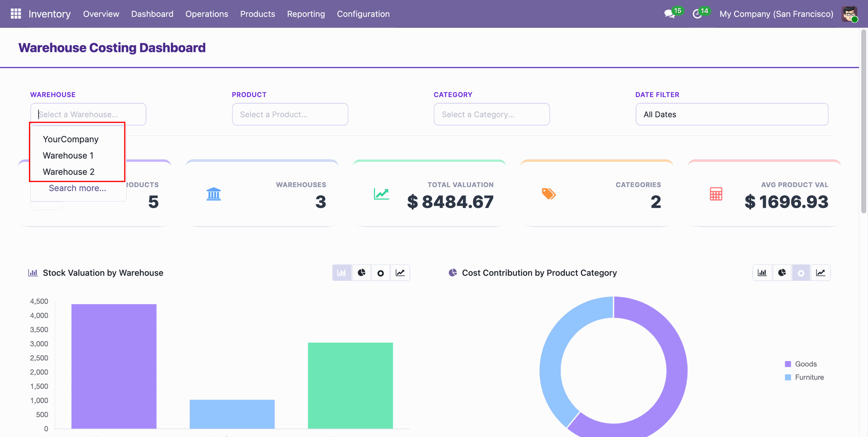868x437 pixels.
Task: Open the Reporting menu
Action: point(306,14)
